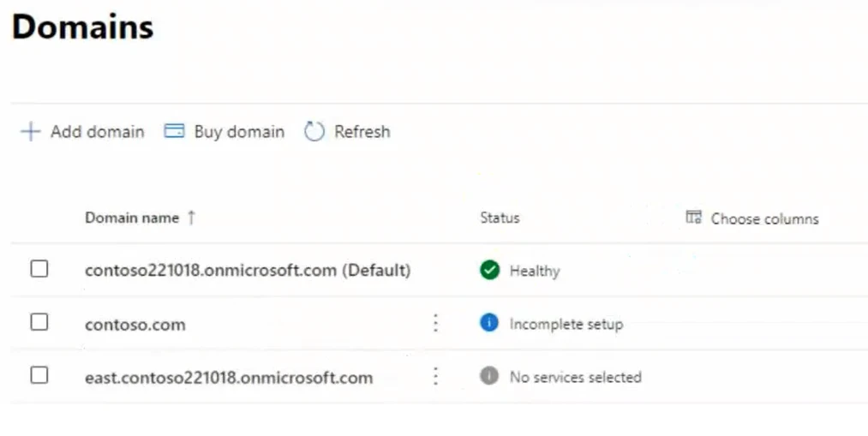Click the Add domain button label
The image size is (868, 436).
click(98, 132)
